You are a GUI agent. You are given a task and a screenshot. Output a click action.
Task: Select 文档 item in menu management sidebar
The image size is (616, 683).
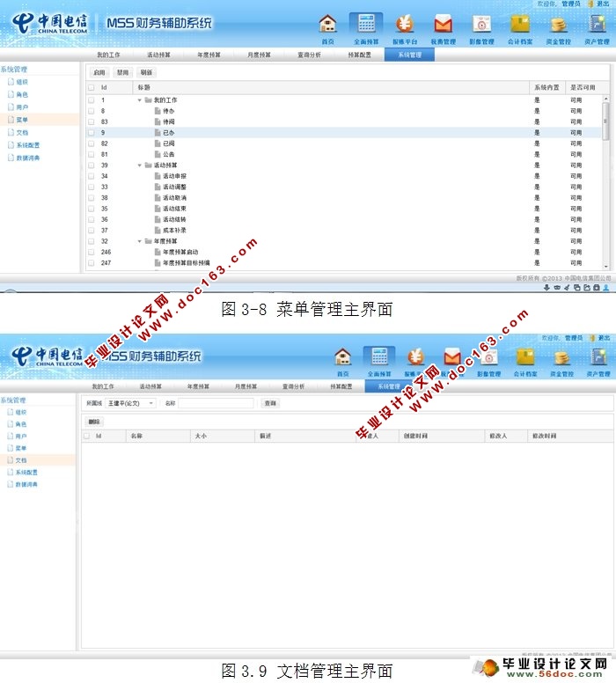(22, 132)
